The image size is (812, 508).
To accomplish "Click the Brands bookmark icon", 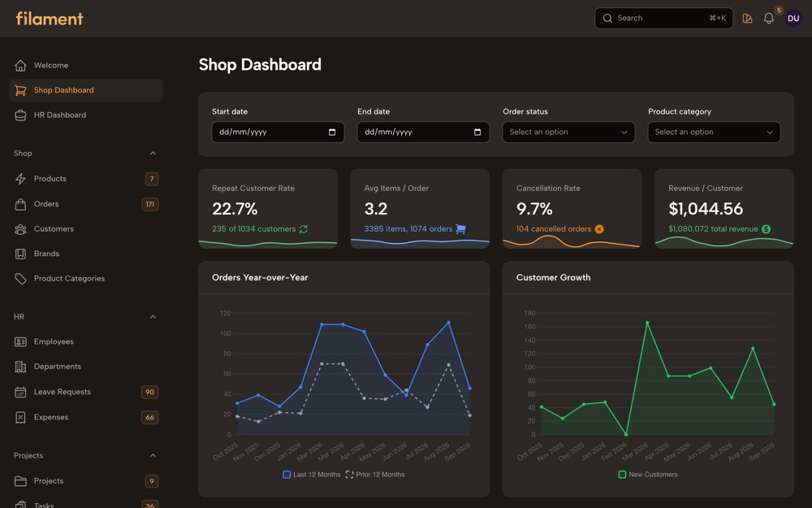I will click(x=20, y=254).
